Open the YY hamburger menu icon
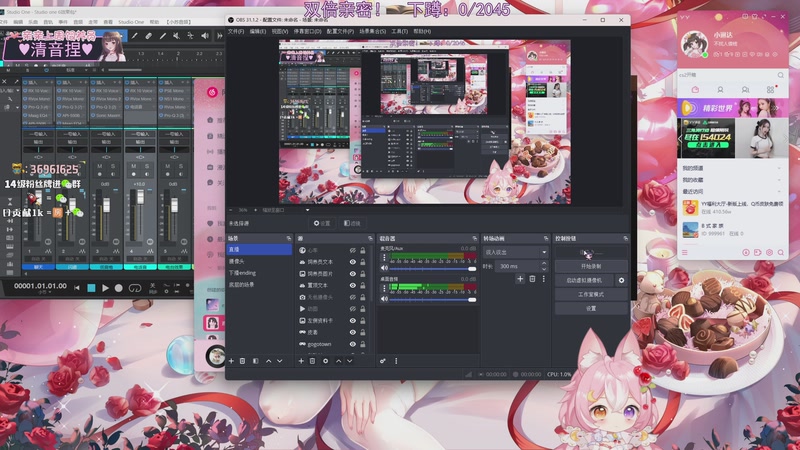The image size is (800, 450). 685,253
